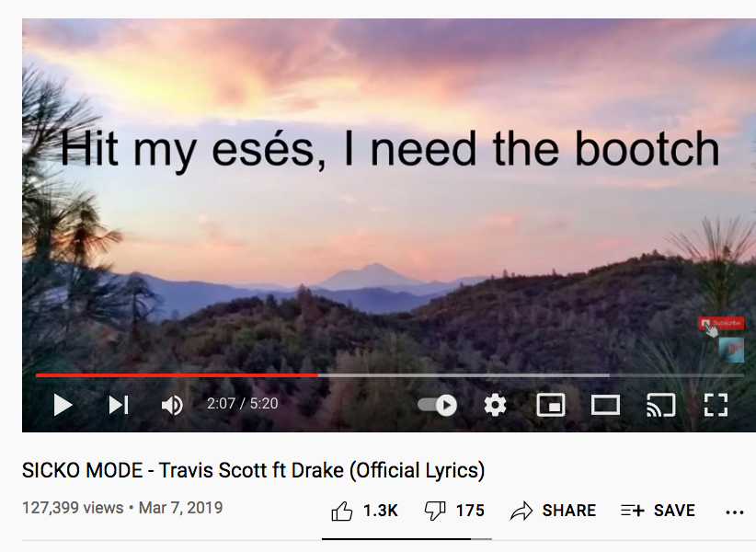Click the Subscribe watermark in video
This screenshot has width=756, height=552.
tap(721, 324)
